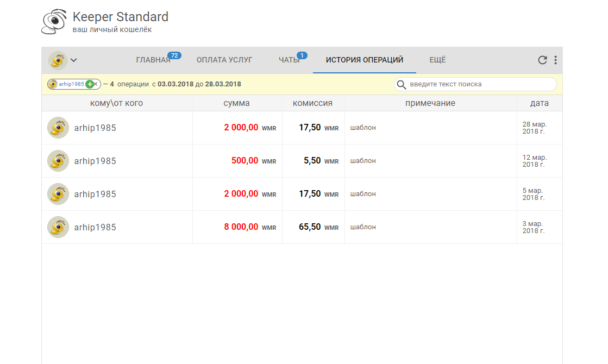Viewport: 608px width, 364px height.
Task: Open the three-dot options menu
Action: click(556, 60)
